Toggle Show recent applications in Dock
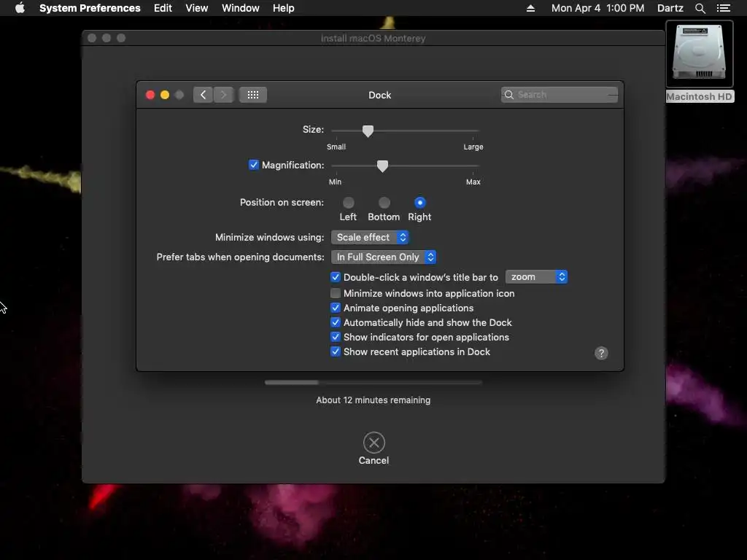Viewport: 747px width, 560px height. coord(336,351)
